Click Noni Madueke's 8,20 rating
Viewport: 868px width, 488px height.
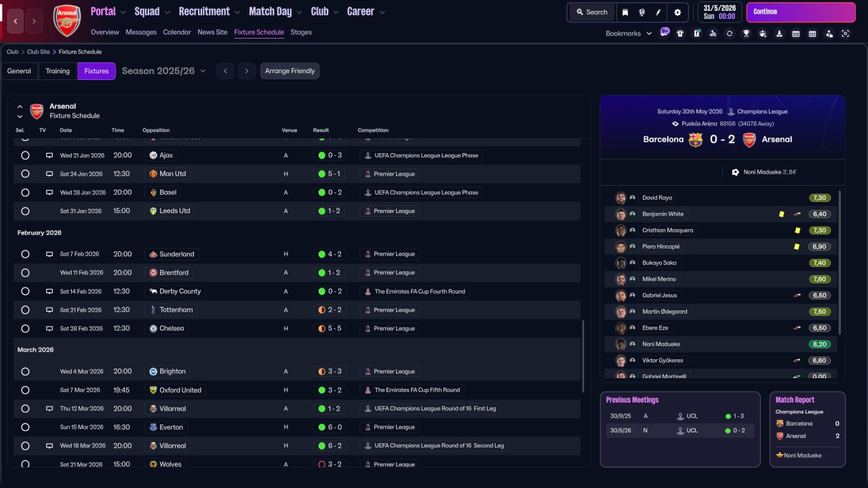click(x=820, y=344)
